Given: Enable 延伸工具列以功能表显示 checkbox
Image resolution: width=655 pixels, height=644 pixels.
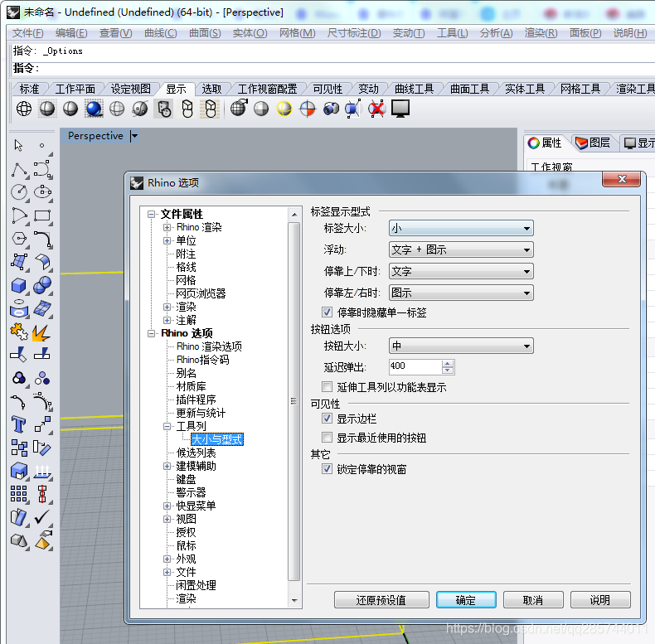Looking at the screenshot, I should (327, 387).
